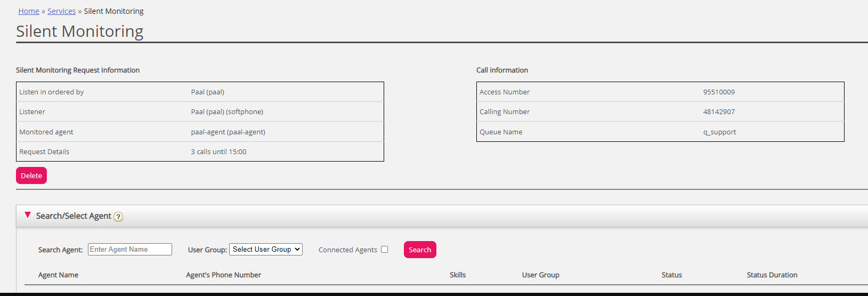The image size is (868, 296).
Task: Click the pink Search button
Action: [x=419, y=250]
